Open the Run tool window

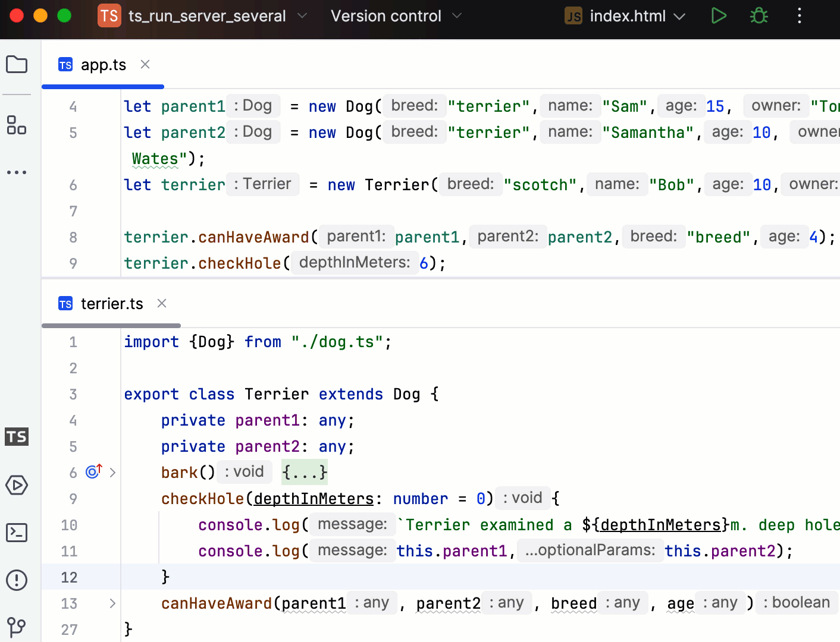click(x=17, y=485)
